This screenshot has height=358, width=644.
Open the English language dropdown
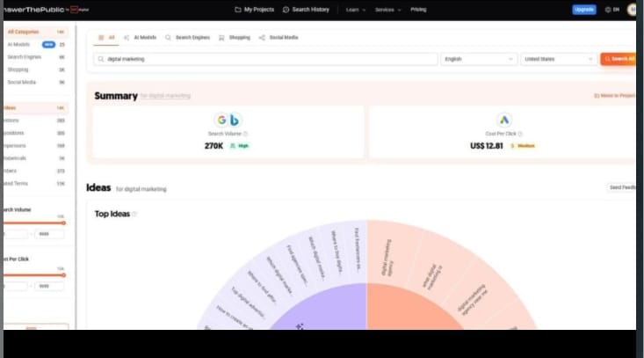point(479,59)
